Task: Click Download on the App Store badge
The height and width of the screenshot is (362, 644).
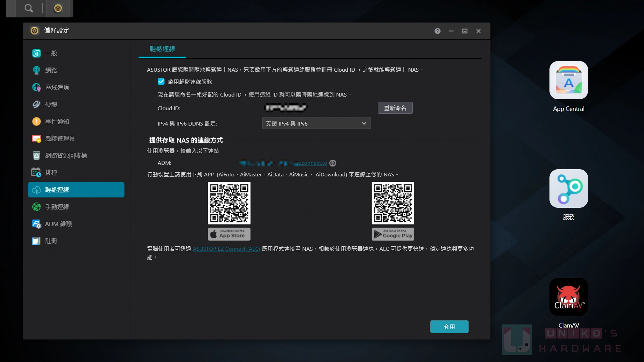Action: pyautogui.click(x=229, y=234)
